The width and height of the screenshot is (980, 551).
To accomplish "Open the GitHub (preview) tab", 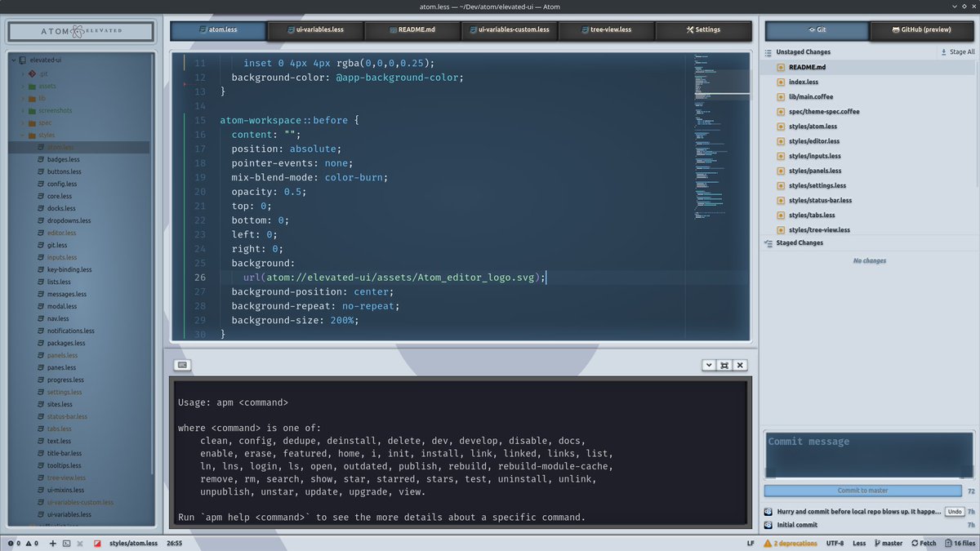I will click(x=920, y=30).
